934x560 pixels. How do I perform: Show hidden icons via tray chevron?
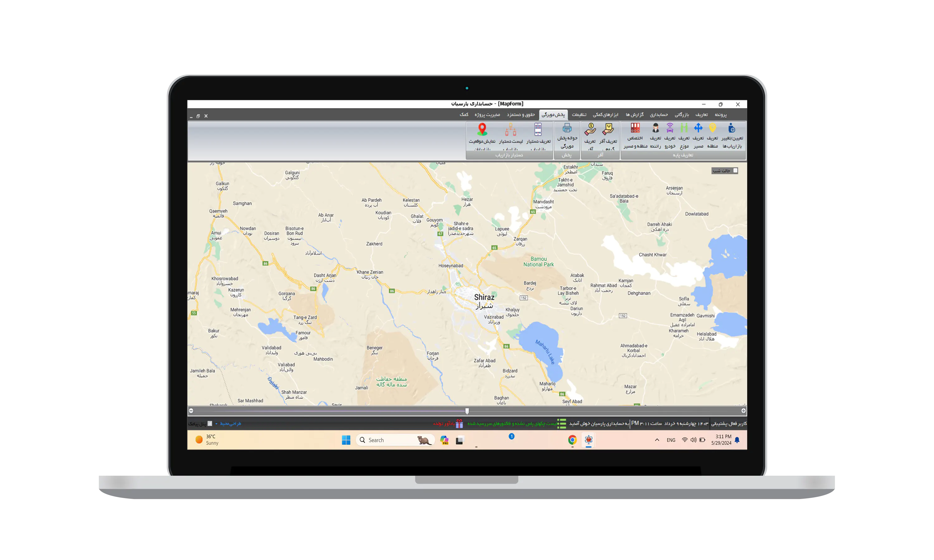pos(657,440)
